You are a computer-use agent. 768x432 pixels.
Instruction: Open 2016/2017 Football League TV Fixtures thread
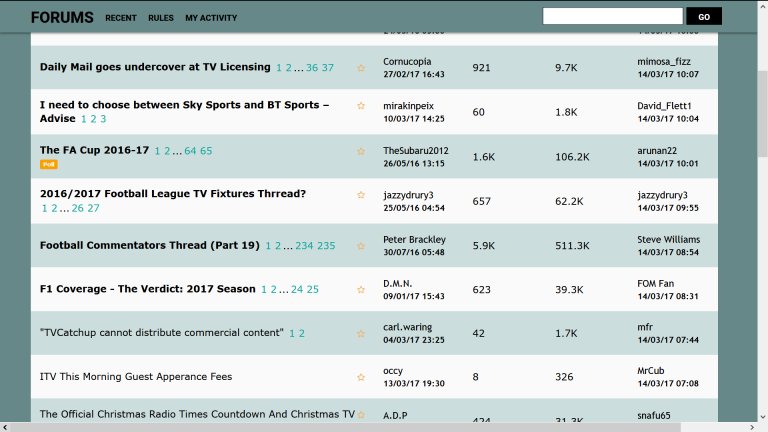172,193
